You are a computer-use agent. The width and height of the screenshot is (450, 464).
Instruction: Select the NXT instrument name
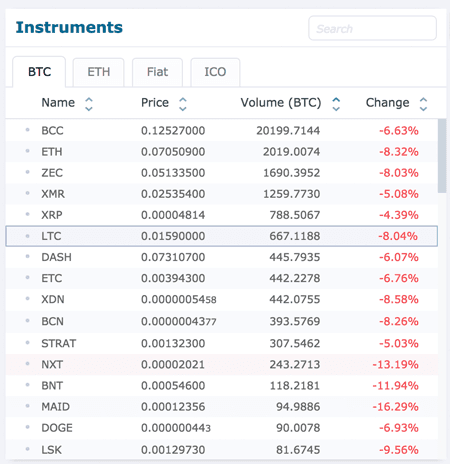point(52,365)
